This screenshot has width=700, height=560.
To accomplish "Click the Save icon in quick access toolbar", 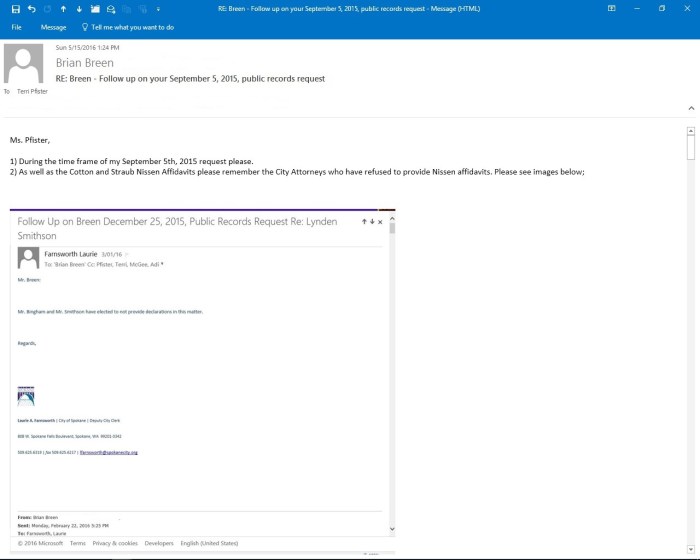I will click(x=14, y=8).
